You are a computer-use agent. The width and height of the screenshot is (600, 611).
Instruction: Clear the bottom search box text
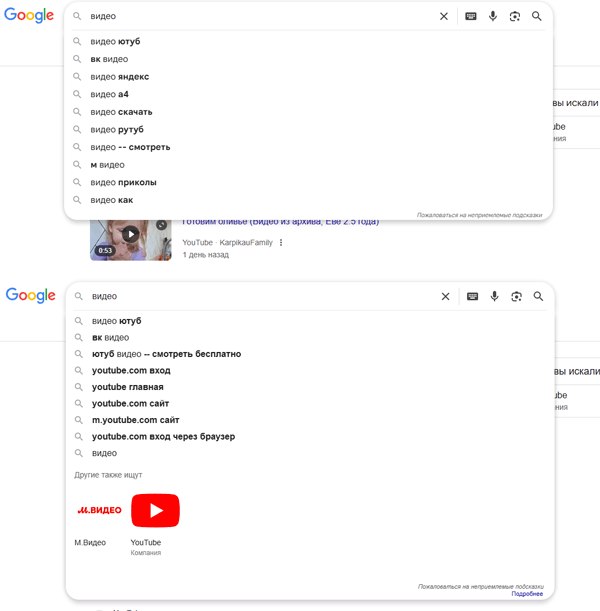click(445, 297)
